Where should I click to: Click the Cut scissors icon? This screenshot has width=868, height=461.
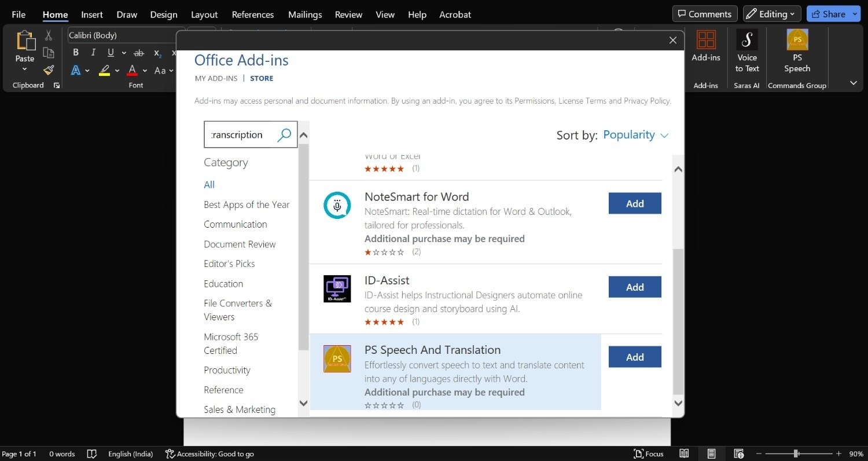point(49,36)
